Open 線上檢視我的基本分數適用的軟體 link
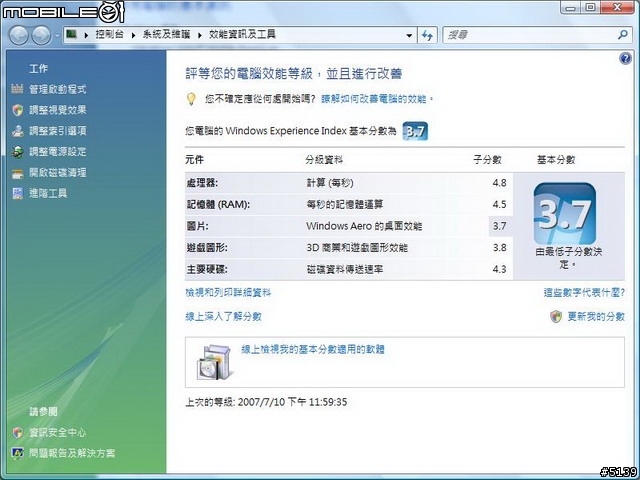Screen dimensions: 640x480 click(x=313, y=350)
